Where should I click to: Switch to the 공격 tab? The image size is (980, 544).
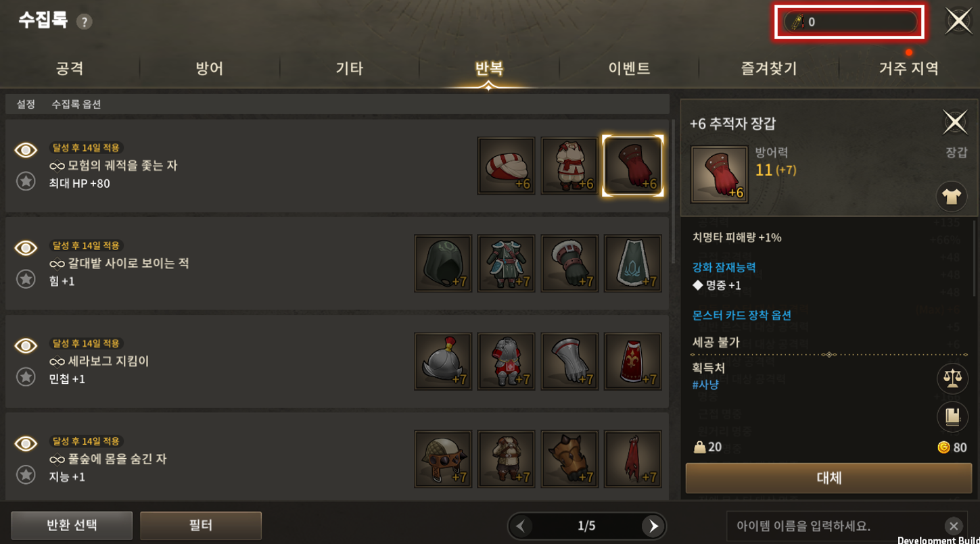70,68
